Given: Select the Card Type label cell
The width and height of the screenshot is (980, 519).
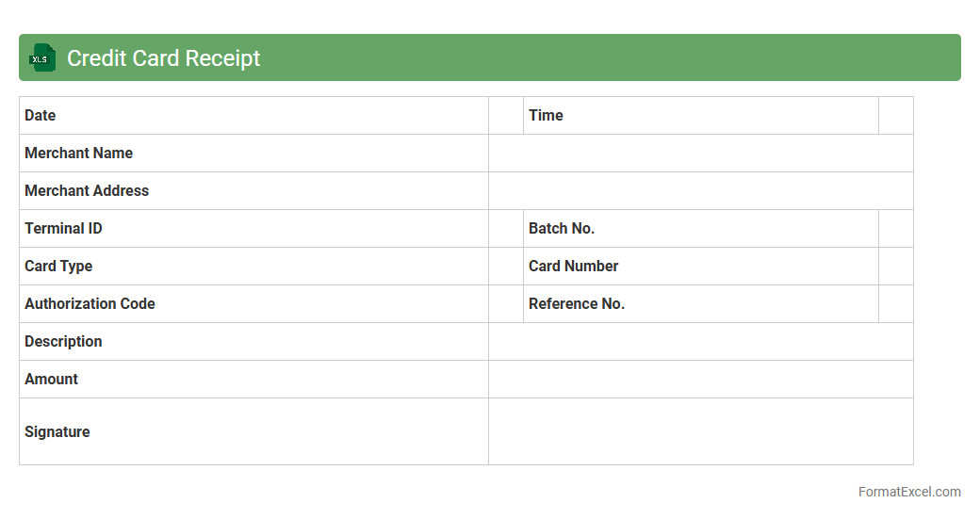Looking at the screenshot, I should 253,266.
